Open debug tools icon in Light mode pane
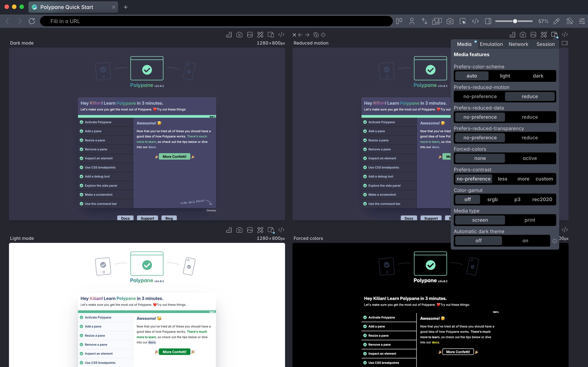 (x=260, y=230)
